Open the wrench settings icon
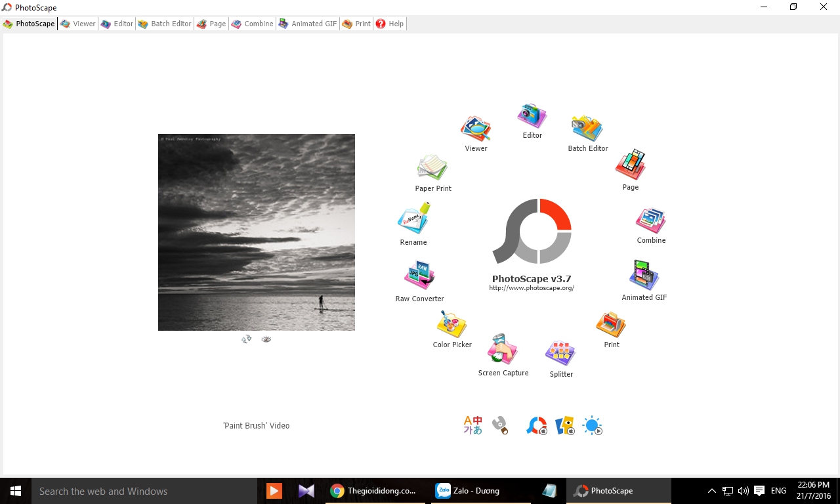 (500, 425)
